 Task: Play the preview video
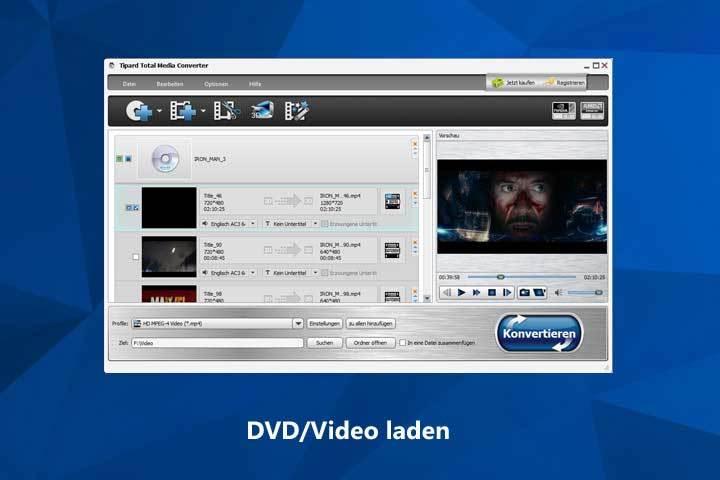point(461,293)
